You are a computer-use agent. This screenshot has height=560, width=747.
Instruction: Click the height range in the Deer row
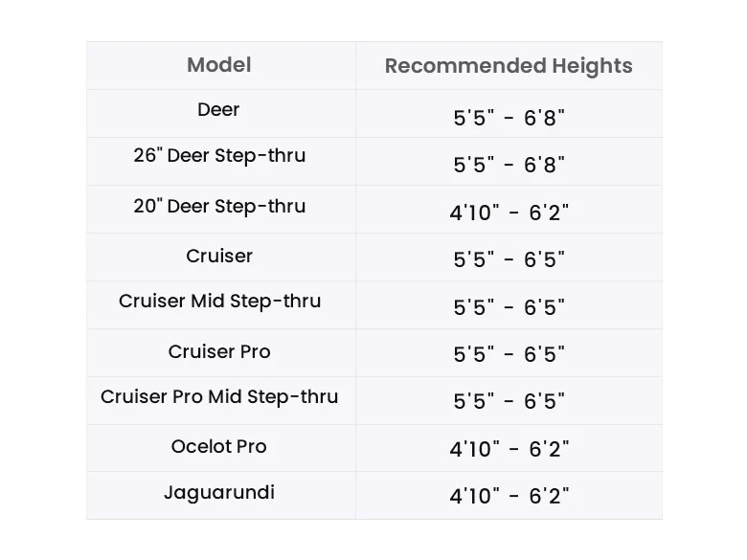click(x=509, y=118)
